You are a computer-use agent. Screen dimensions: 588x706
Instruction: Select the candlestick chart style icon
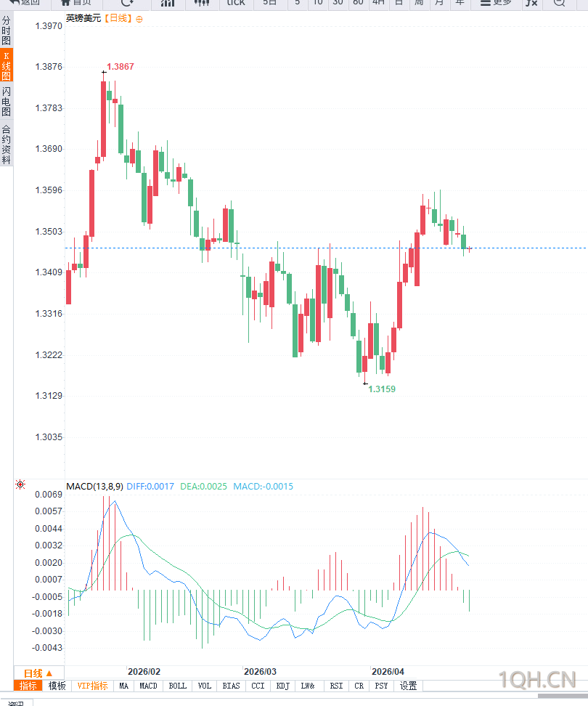coord(203,3)
